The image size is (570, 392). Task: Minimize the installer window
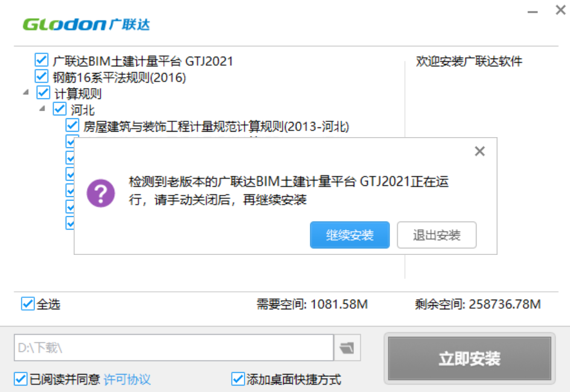[533, 11]
